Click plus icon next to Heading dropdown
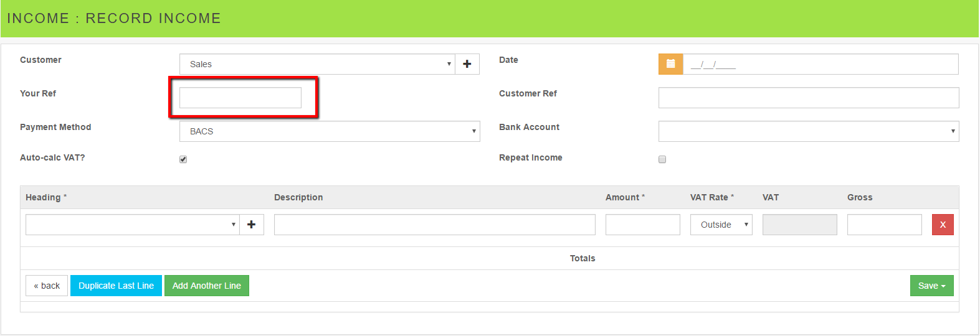Image resolution: width=980 pixels, height=336 pixels. coord(252,225)
